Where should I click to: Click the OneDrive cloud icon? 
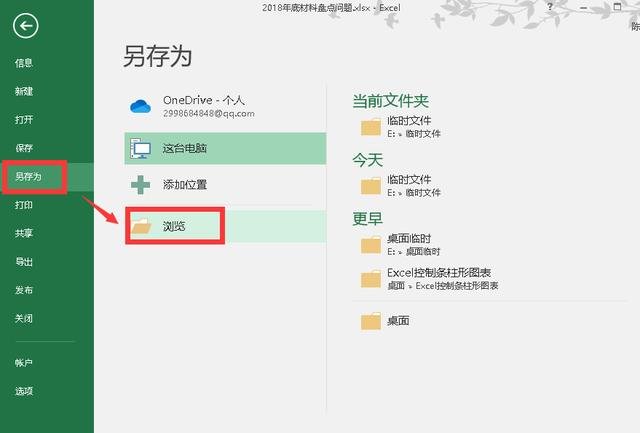tap(140, 107)
